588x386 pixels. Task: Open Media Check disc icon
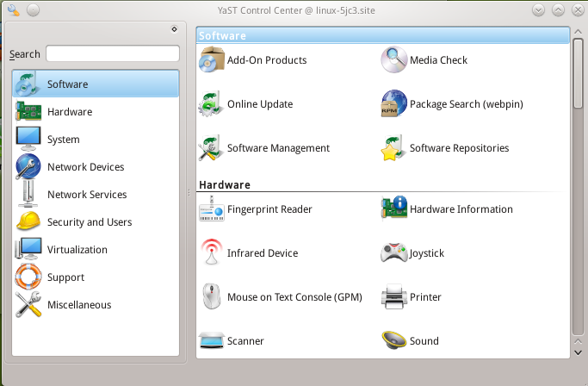393,59
